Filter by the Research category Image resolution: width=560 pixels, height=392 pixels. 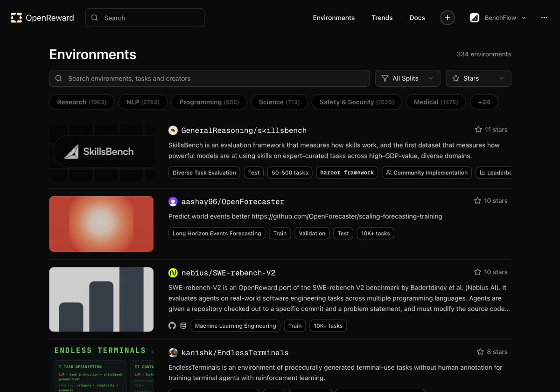pos(82,102)
